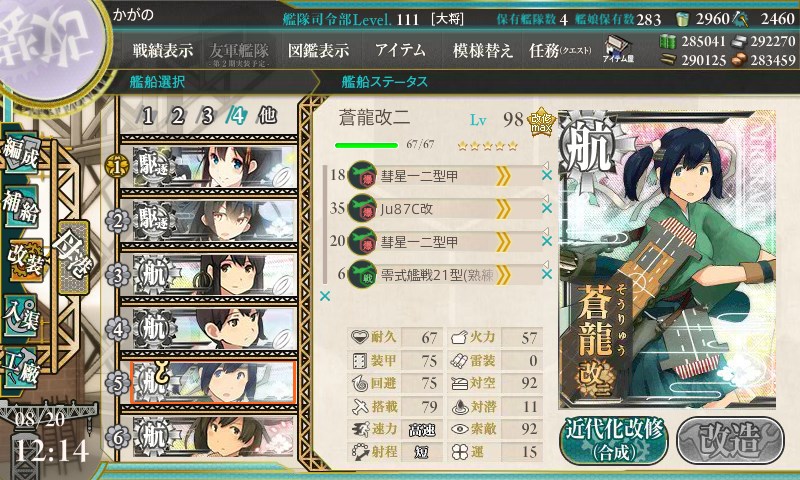Open the 工廠 (factory) side icon

click(21, 367)
